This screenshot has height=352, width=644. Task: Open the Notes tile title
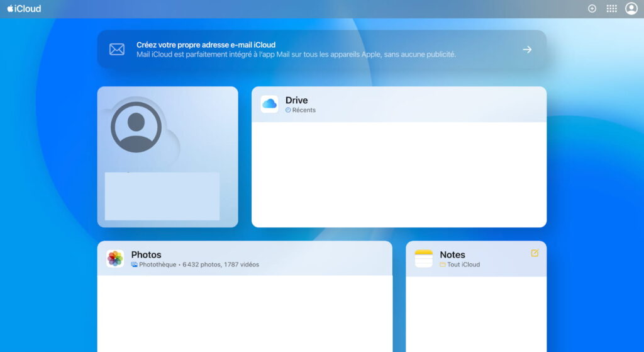(x=453, y=254)
